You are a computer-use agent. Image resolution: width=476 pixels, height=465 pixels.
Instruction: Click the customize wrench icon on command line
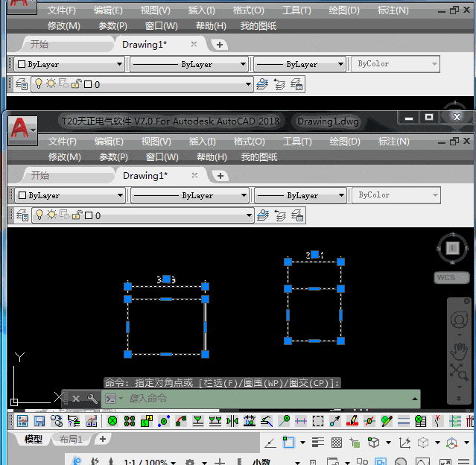tap(92, 399)
